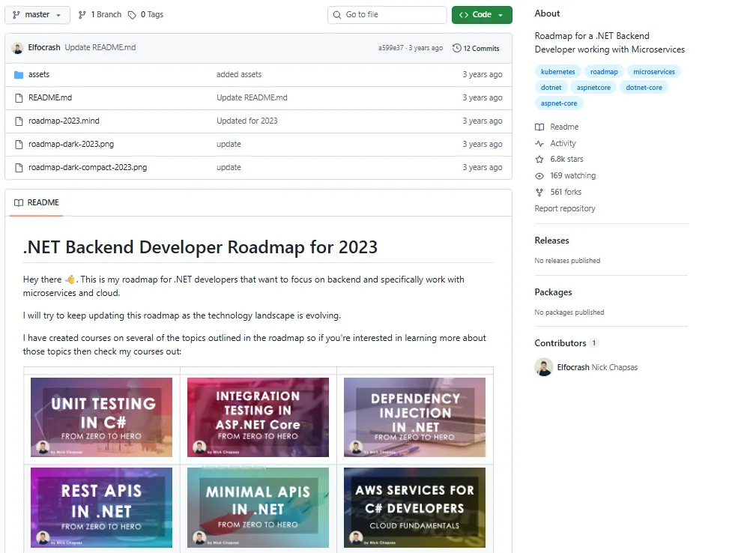This screenshot has width=756, height=553.
Task: Click the fork icon beside 561 forks
Action: (x=539, y=193)
